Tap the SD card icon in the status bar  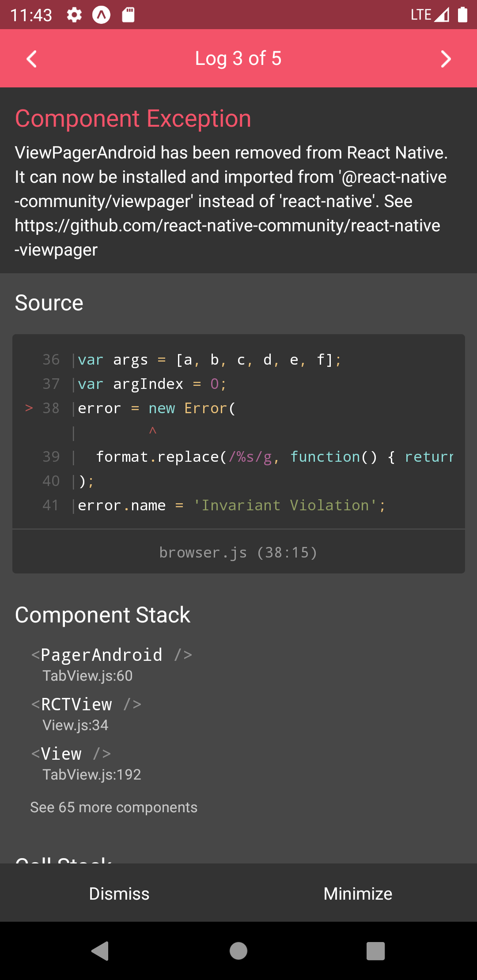click(128, 15)
